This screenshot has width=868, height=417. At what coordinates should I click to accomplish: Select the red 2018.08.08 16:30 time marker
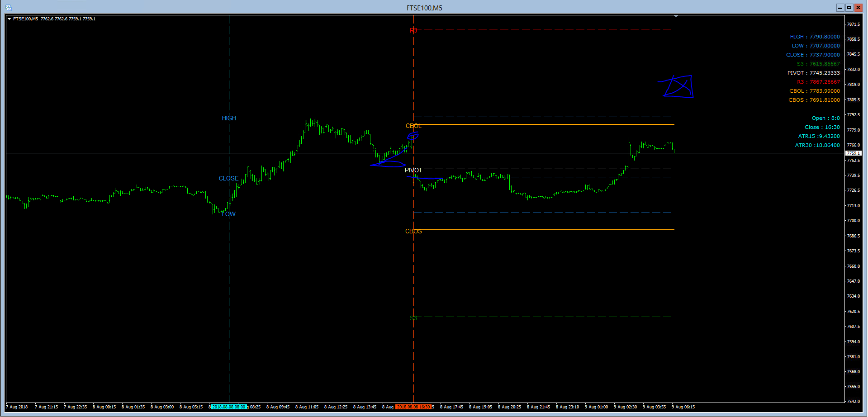(x=413, y=407)
